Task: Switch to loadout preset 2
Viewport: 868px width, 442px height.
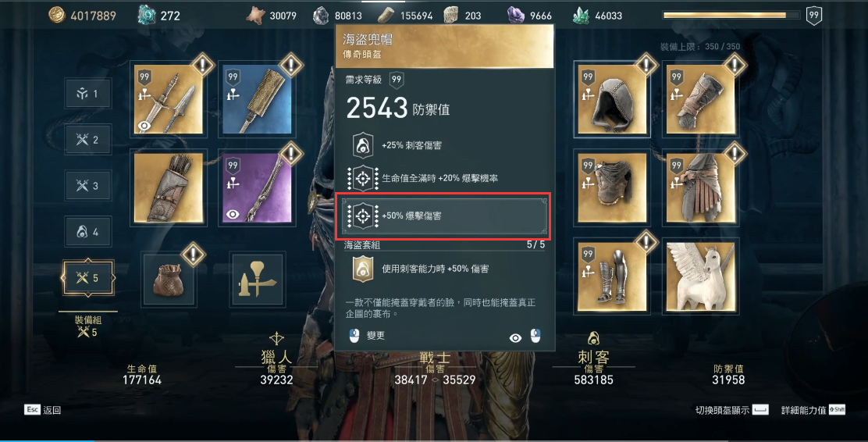Action: [x=88, y=140]
